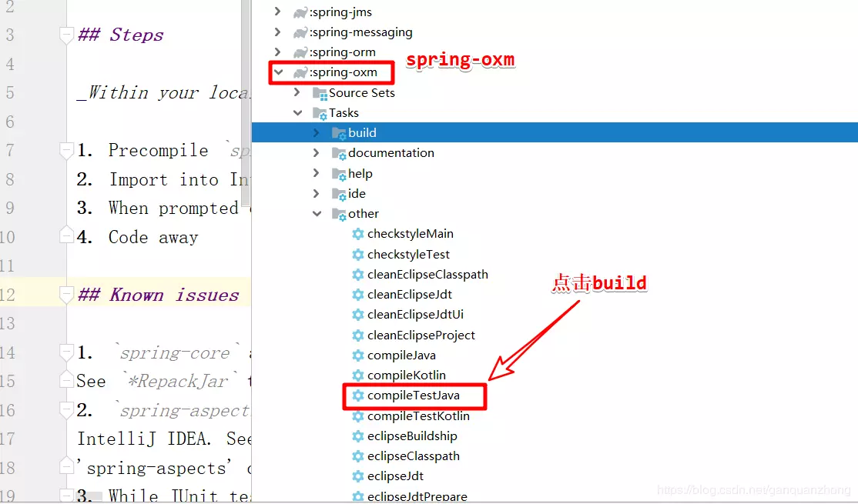Select the cleanEclipseJdtUi task name

click(x=415, y=315)
